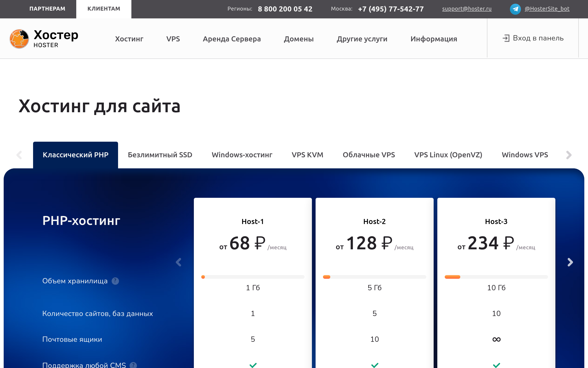The width and height of the screenshot is (588, 368).
Task: Click Moscow phone +7 (495) 77-542-77
Action: 391,9
